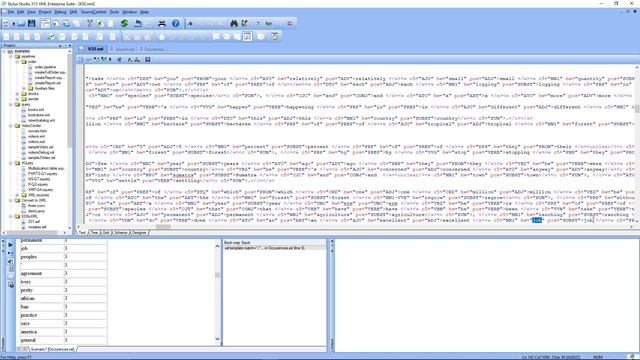Click the last icon in second toolbar
The width and height of the screenshot is (640, 360).
tap(275, 36)
